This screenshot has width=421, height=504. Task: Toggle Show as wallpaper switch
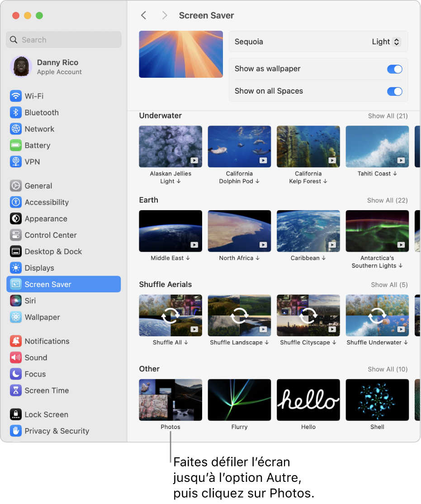coord(394,69)
